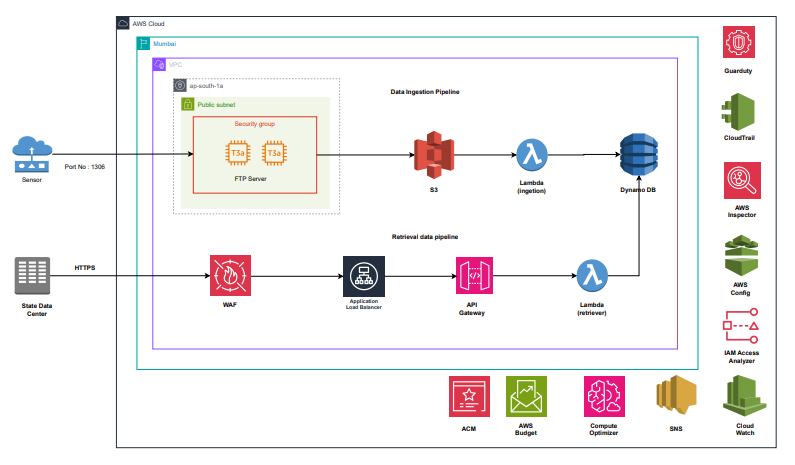Select the AWS Inspector icon
Screen dimensions: 795x465
pos(741,180)
